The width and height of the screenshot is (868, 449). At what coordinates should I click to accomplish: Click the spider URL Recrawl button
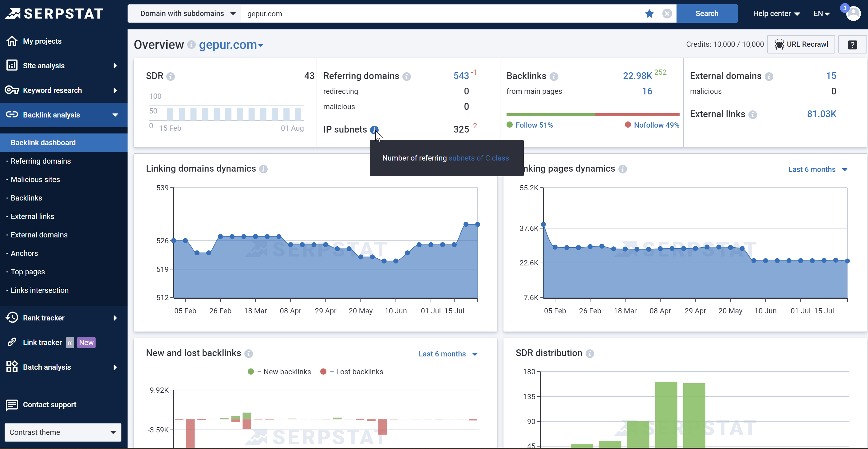click(801, 45)
